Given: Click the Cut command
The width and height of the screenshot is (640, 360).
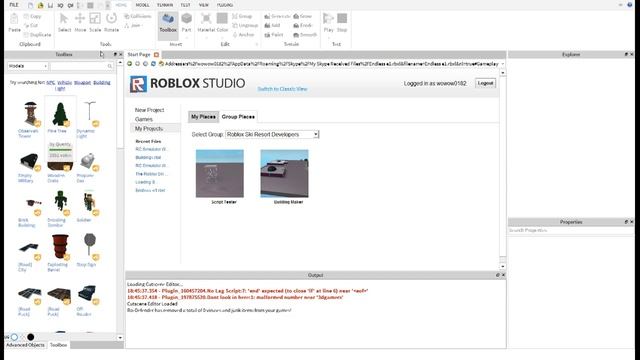Looking at the screenshot, I should (x=31, y=25).
